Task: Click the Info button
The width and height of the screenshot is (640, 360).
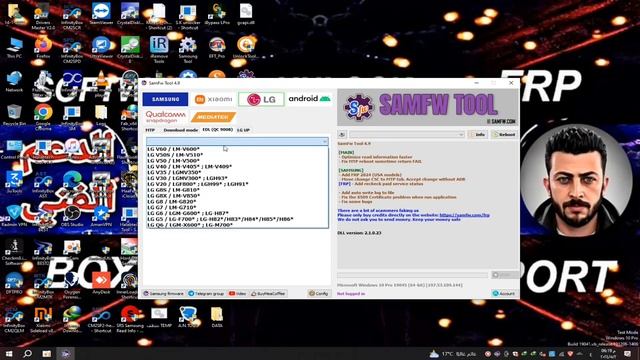Action: [x=478, y=134]
